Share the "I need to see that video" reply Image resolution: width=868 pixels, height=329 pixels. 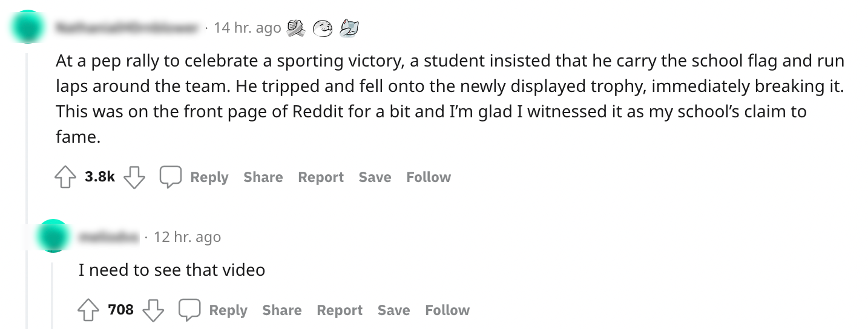[281, 310]
